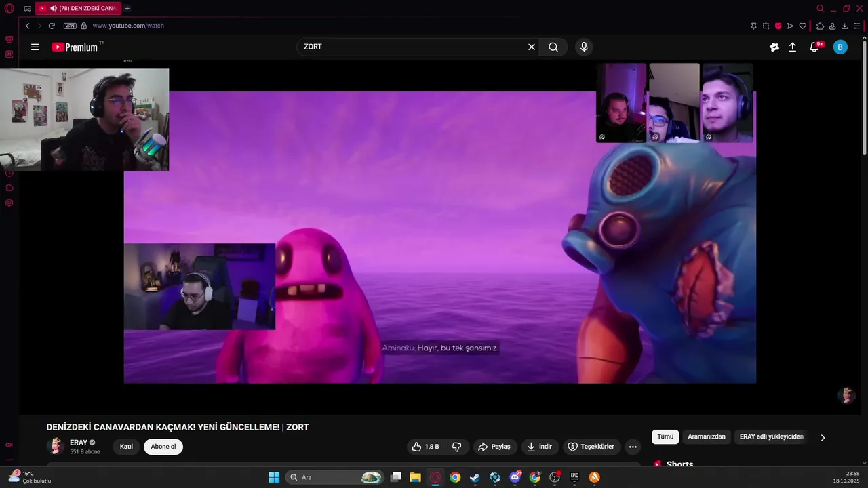Toggle the VPN badge in address bar
The image size is (868, 488).
coord(70,26)
